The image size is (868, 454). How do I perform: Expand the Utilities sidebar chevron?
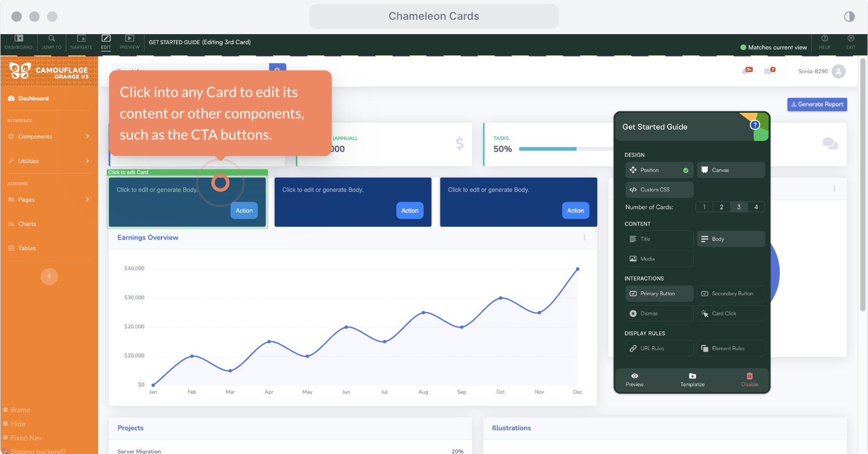coord(88,161)
